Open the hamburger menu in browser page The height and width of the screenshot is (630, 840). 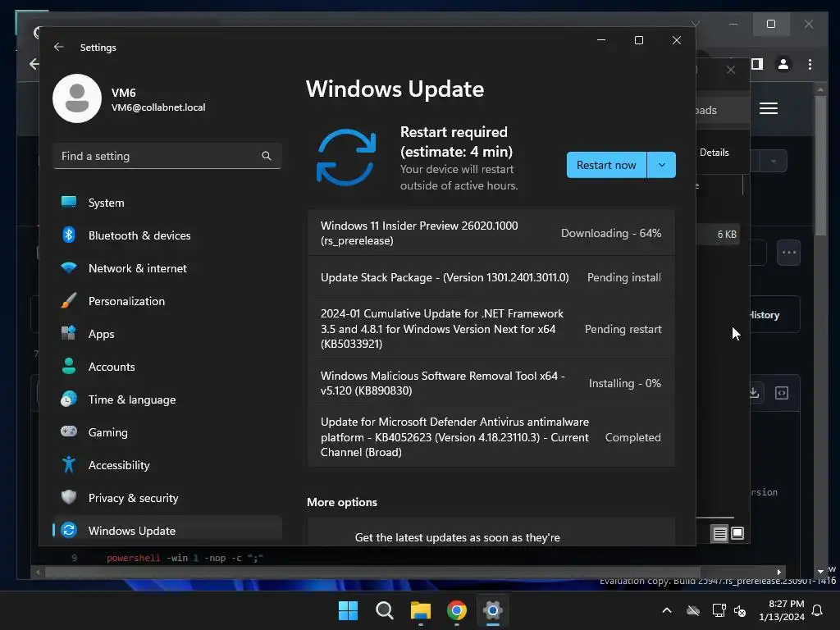[769, 109]
